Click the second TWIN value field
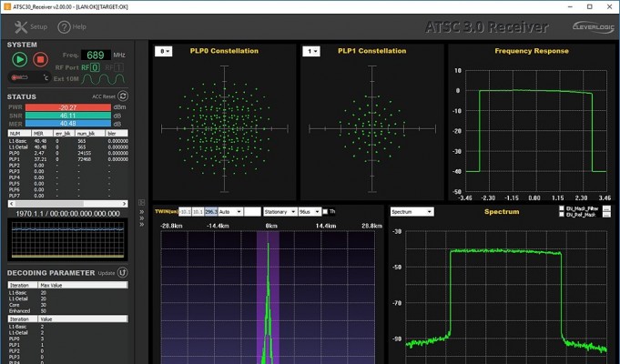The width and height of the screenshot is (620, 364). pos(198,212)
